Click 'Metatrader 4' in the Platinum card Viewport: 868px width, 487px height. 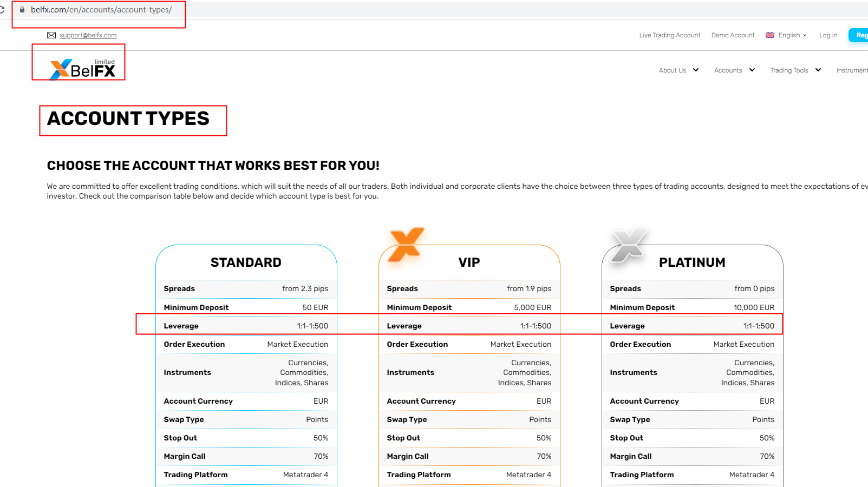[x=752, y=475]
